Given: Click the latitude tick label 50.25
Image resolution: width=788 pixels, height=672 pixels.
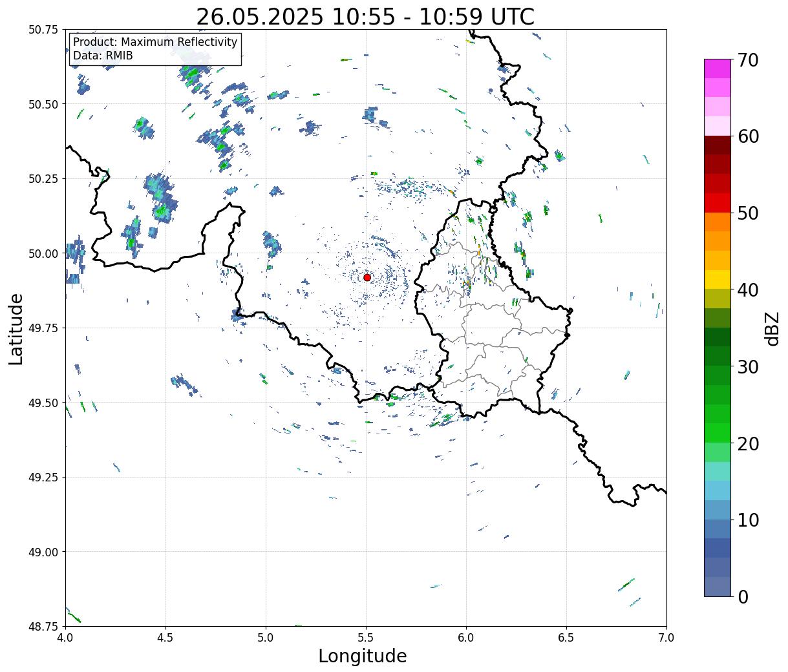Looking at the screenshot, I should click(x=43, y=179).
